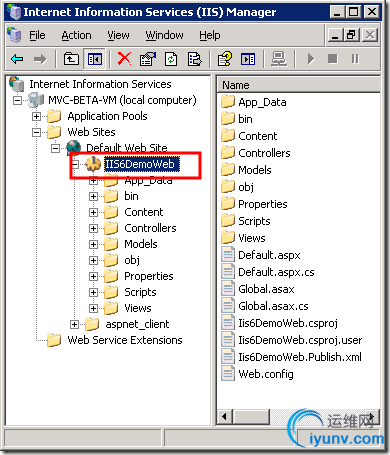This screenshot has width=390, height=455.
Task: Open the File menu
Action: click(x=37, y=35)
